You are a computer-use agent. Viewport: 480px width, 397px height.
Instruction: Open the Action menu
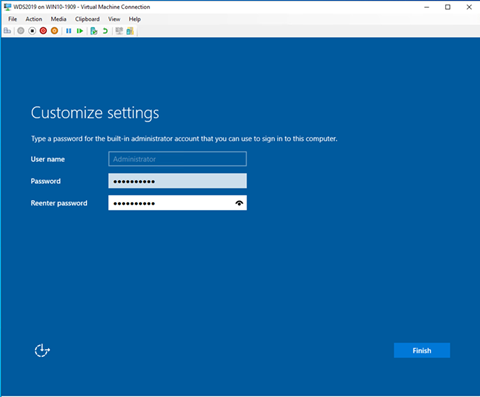(34, 19)
